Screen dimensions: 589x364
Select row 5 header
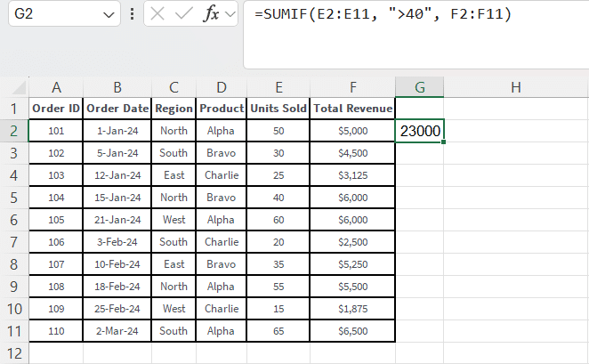click(x=14, y=198)
